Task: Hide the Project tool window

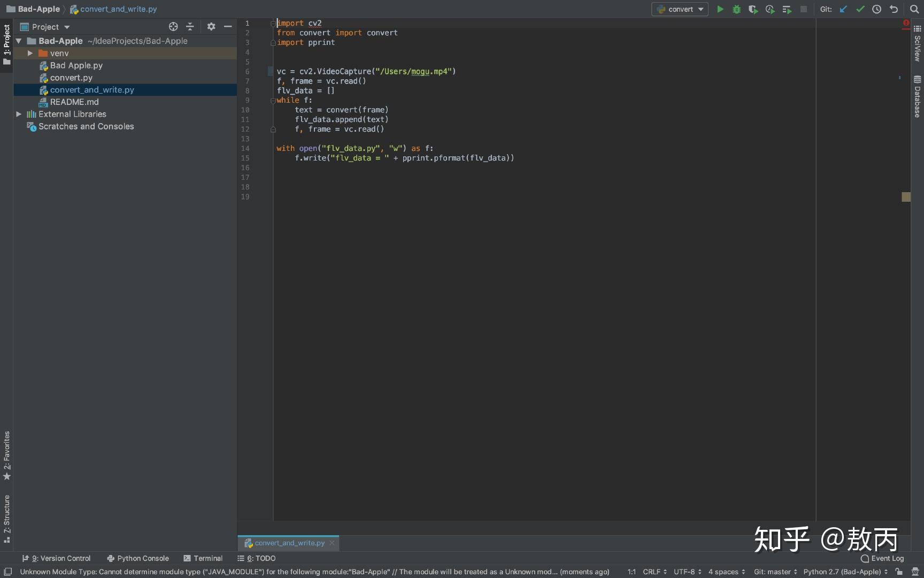Action: point(228,27)
